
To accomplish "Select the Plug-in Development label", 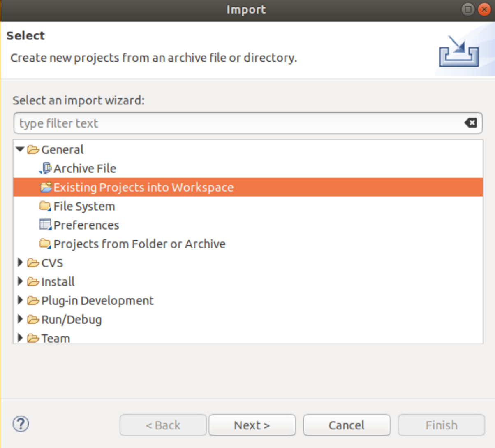I will click(97, 301).
